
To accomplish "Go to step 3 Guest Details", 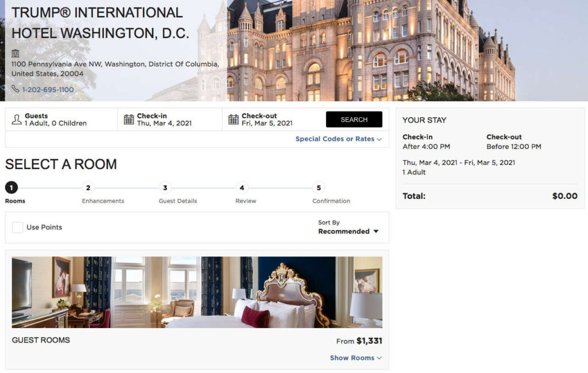I will click(x=165, y=187).
